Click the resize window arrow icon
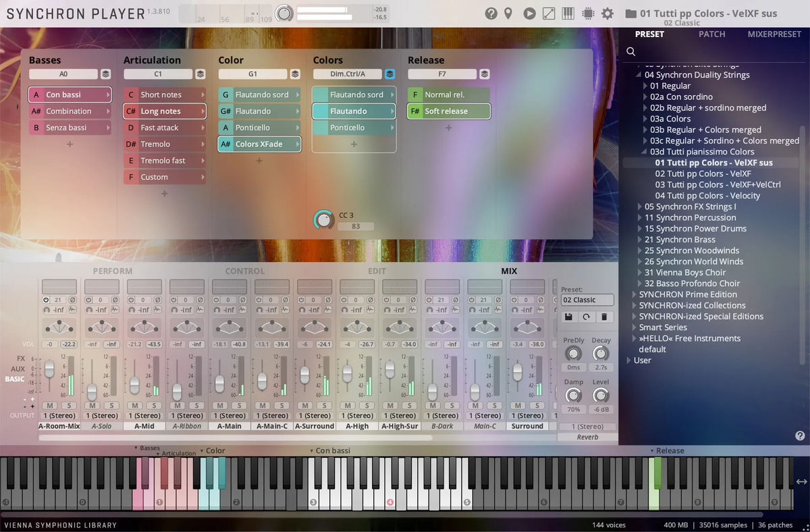The width and height of the screenshot is (810, 532). click(x=549, y=14)
